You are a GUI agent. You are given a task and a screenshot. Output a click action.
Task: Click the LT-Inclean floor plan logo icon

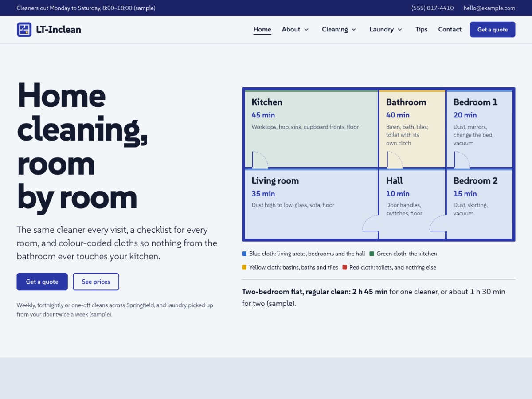(24, 30)
